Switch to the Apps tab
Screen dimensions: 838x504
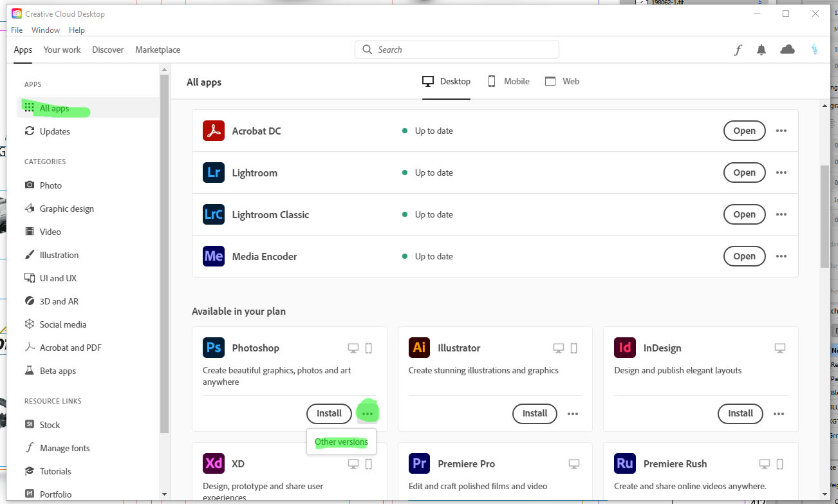(x=23, y=50)
